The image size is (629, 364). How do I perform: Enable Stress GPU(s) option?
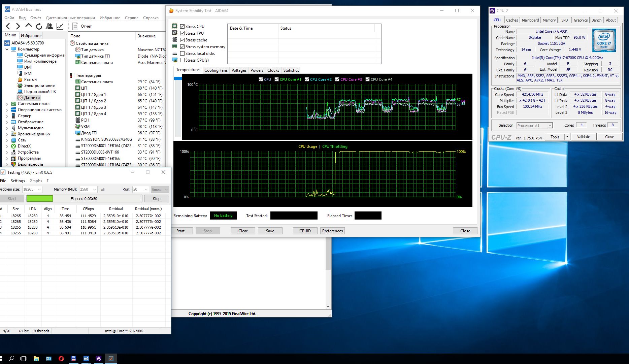point(182,60)
